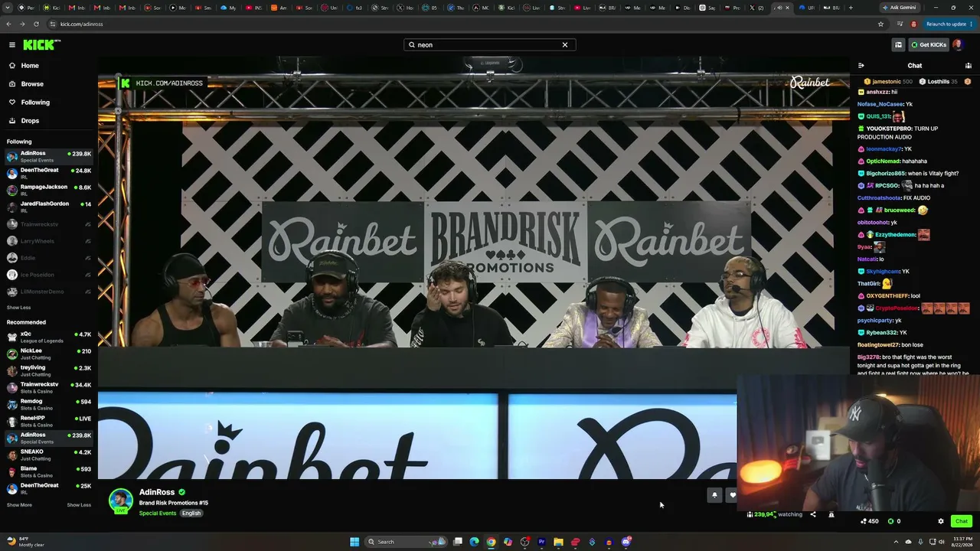This screenshot has height=551, width=980.
Task: Open the Following page in sidebar
Action: pos(48,103)
